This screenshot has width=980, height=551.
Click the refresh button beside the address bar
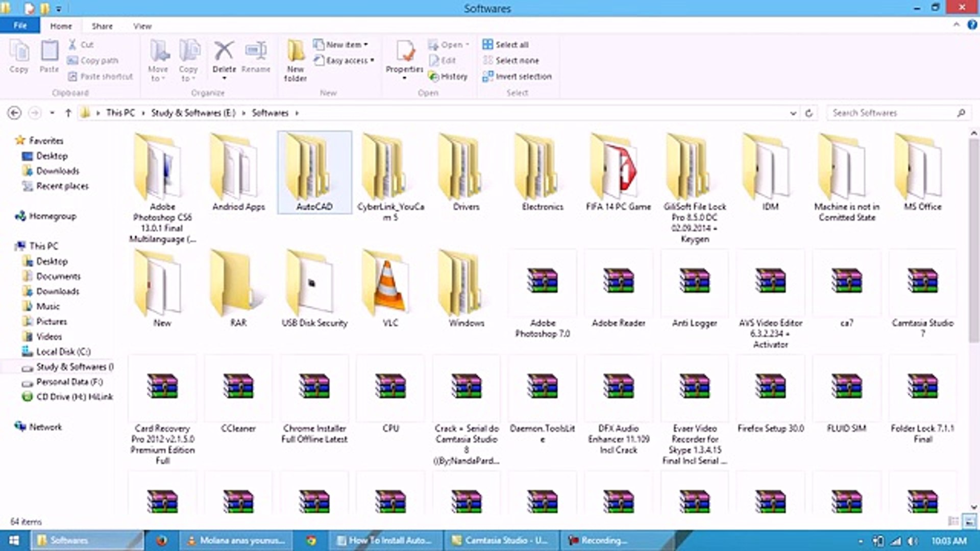coord(809,113)
